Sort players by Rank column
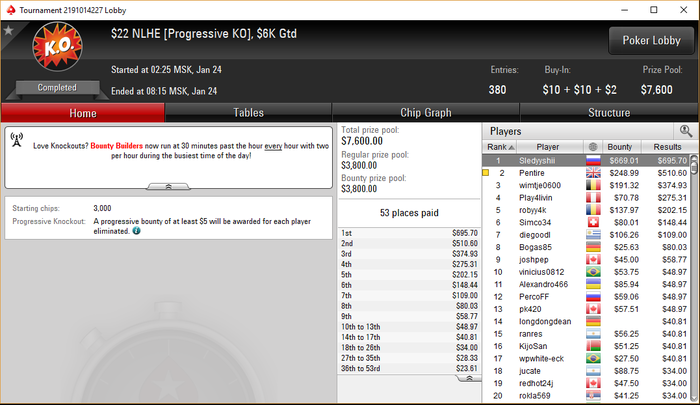This screenshot has width=700, height=405. click(500, 147)
